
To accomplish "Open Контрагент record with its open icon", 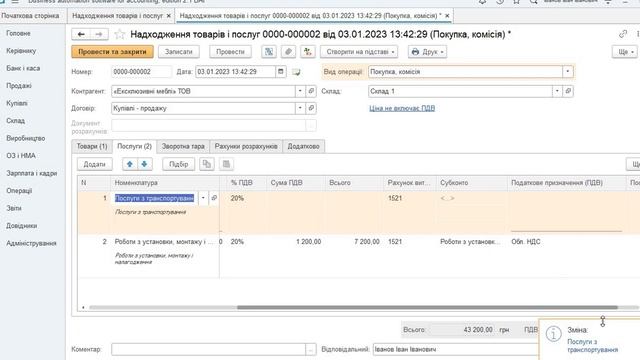I will pyautogui.click(x=311, y=91).
